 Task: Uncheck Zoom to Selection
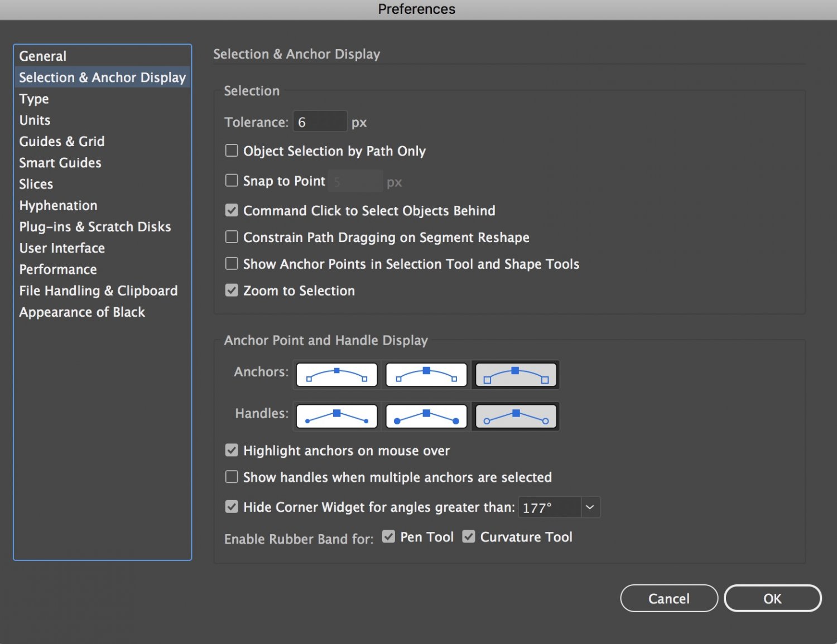coord(232,290)
